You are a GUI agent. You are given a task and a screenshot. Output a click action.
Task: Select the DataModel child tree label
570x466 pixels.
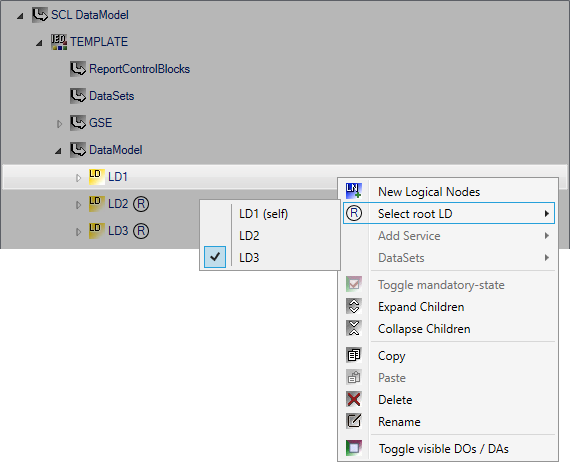pos(116,150)
